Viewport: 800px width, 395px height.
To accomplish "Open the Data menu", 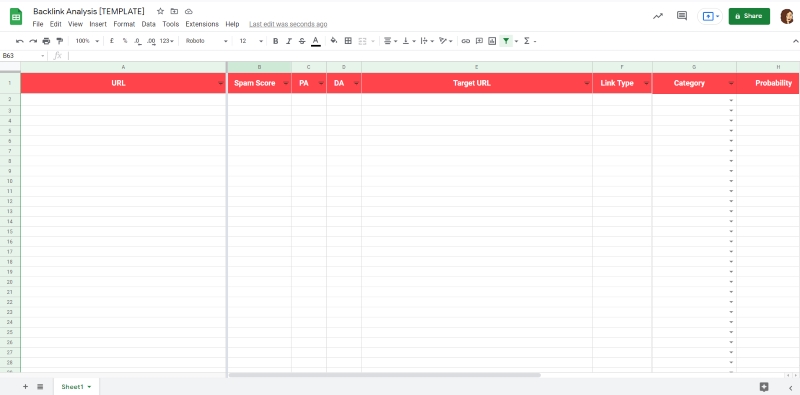I will pyautogui.click(x=148, y=24).
